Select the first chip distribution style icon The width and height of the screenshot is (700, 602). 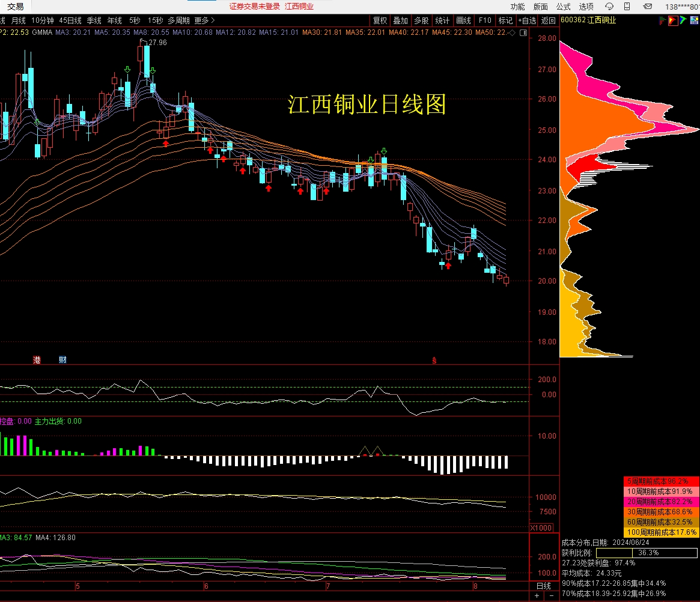point(662,20)
